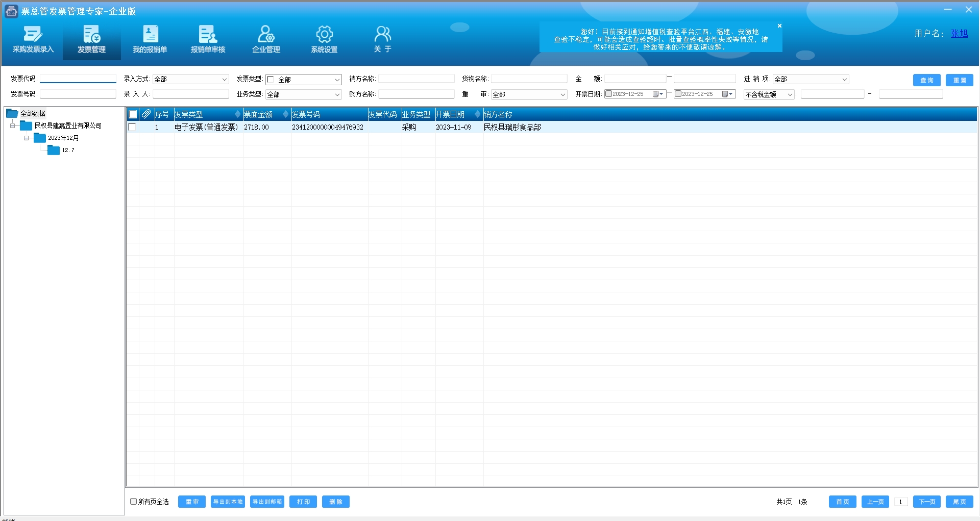This screenshot has width=980, height=521.
Task: Open the 报销单审核 review icon
Action: (x=208, y=35)
